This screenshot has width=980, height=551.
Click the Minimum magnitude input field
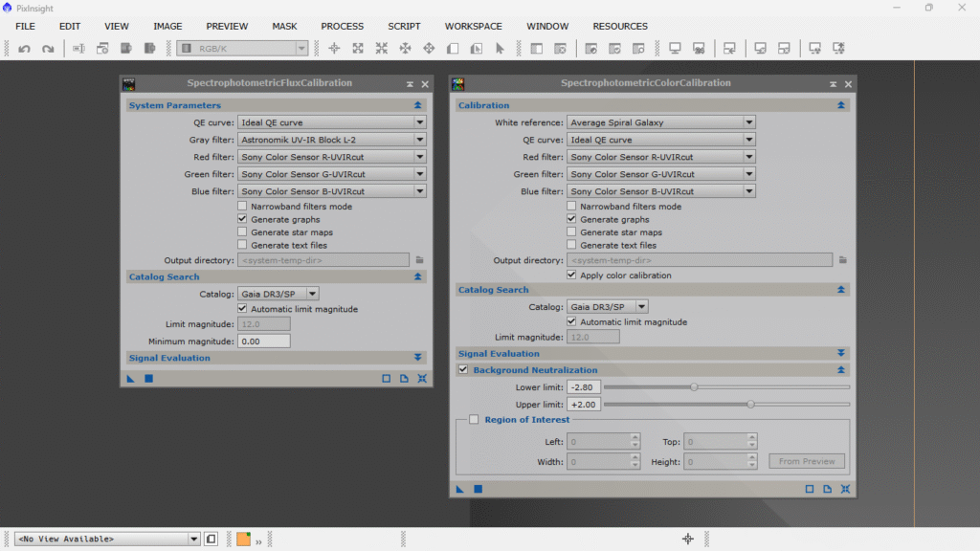click(264, 342)
